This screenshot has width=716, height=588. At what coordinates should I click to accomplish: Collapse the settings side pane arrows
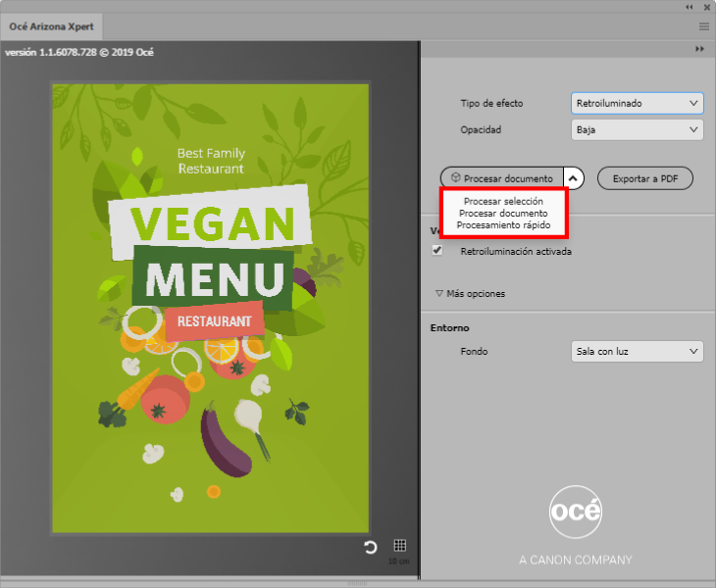pyautogui.click(x=699, y=49)
